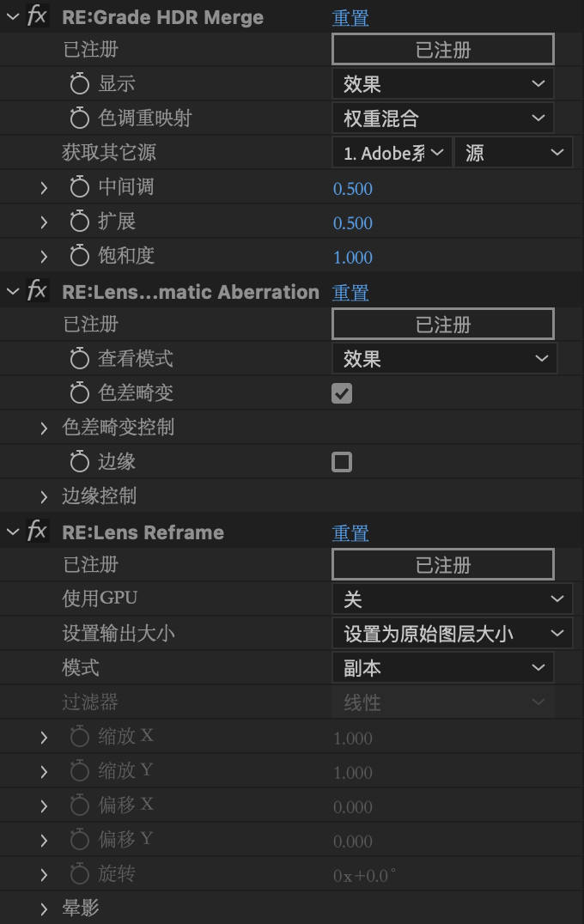Click the 中间调 value 0.500
The height and width of the screenshot is (924, 584).
[353, 188]
